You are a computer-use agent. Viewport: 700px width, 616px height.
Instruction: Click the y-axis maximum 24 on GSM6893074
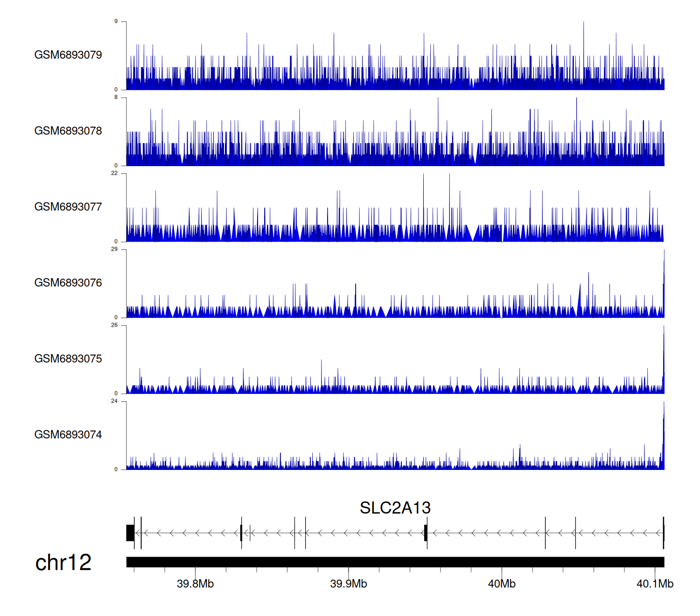114,401
